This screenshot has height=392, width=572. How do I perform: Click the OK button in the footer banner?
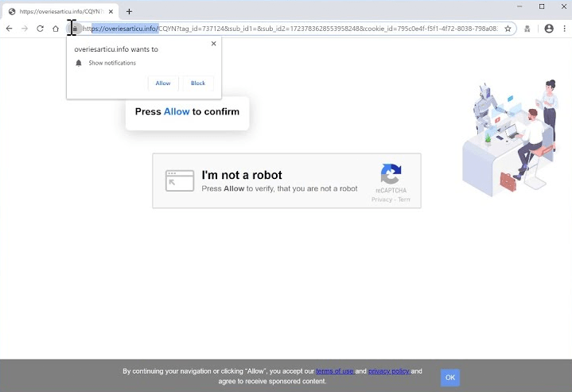pyautogui.click(x=450, y=378)
